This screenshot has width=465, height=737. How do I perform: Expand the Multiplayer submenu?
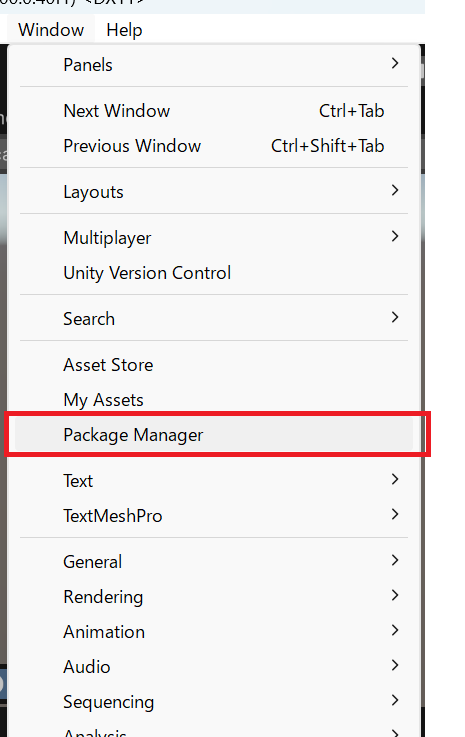click(x=214, y=238)
